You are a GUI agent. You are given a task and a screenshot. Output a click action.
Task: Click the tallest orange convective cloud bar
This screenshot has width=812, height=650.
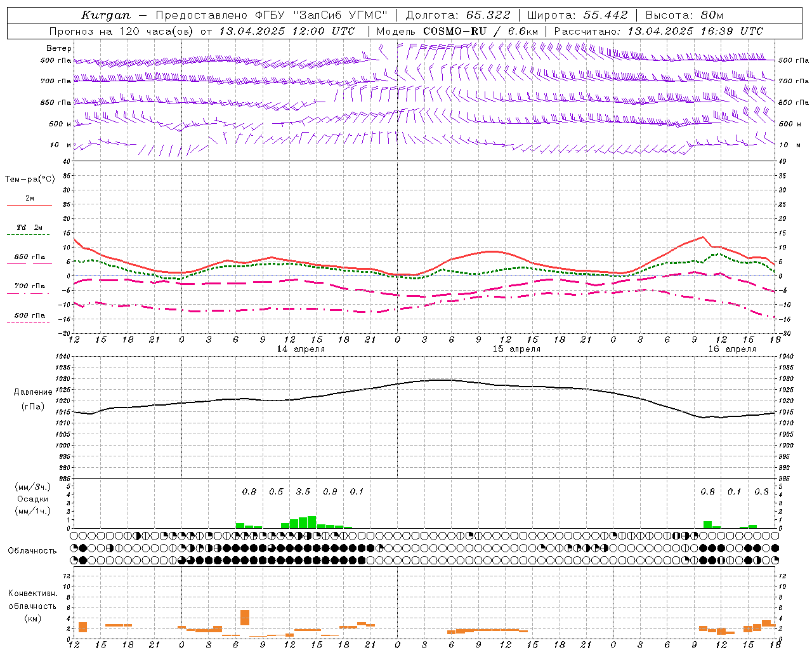[245, 618]
